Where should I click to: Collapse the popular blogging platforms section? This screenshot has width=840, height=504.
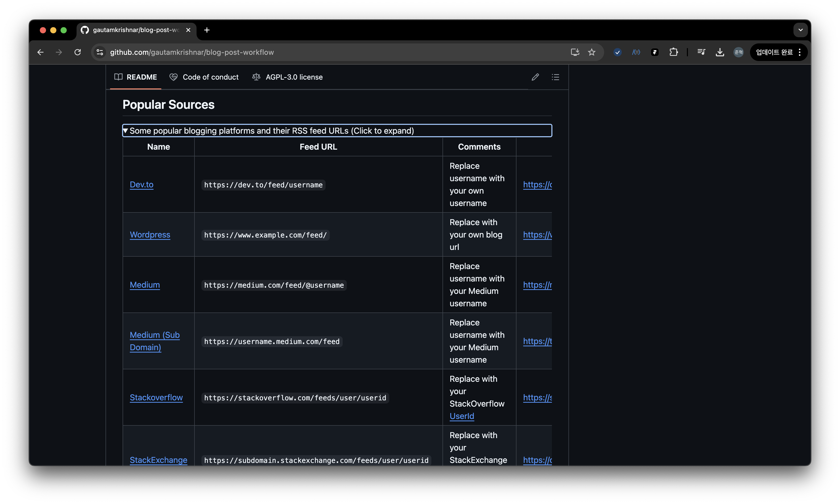[337, 131]
